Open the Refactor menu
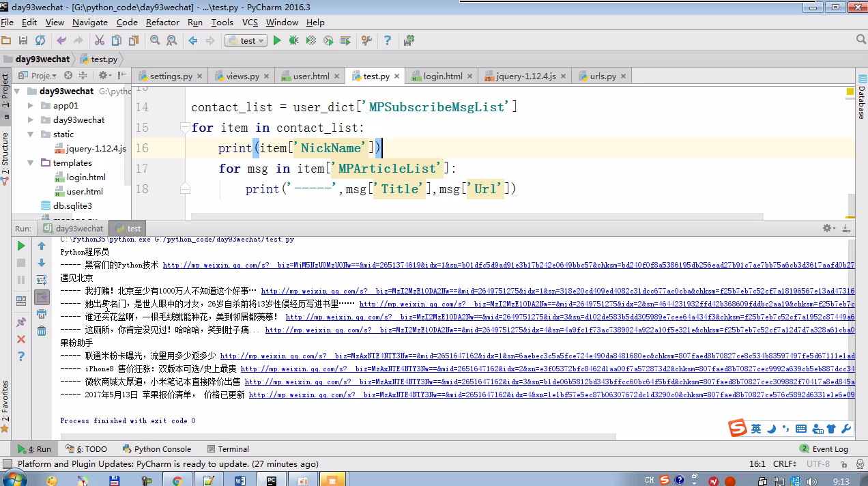Viewport: 868px width, 486px height. pos(162,22)
